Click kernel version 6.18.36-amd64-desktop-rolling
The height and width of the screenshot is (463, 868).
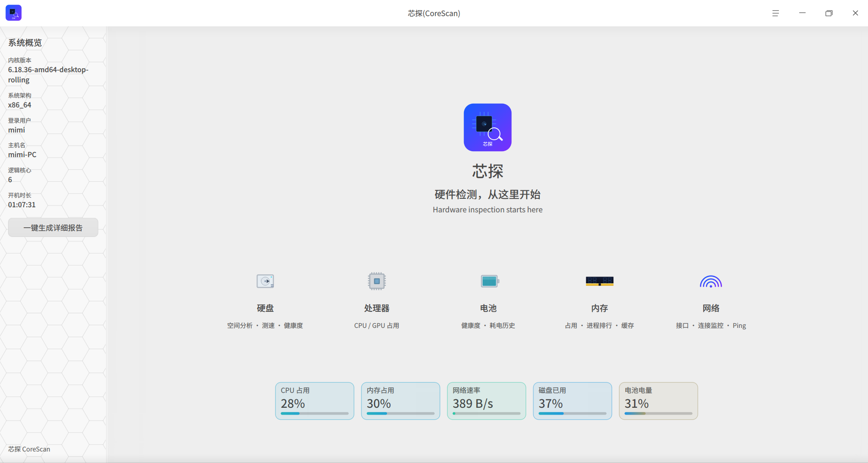[48, 75]
